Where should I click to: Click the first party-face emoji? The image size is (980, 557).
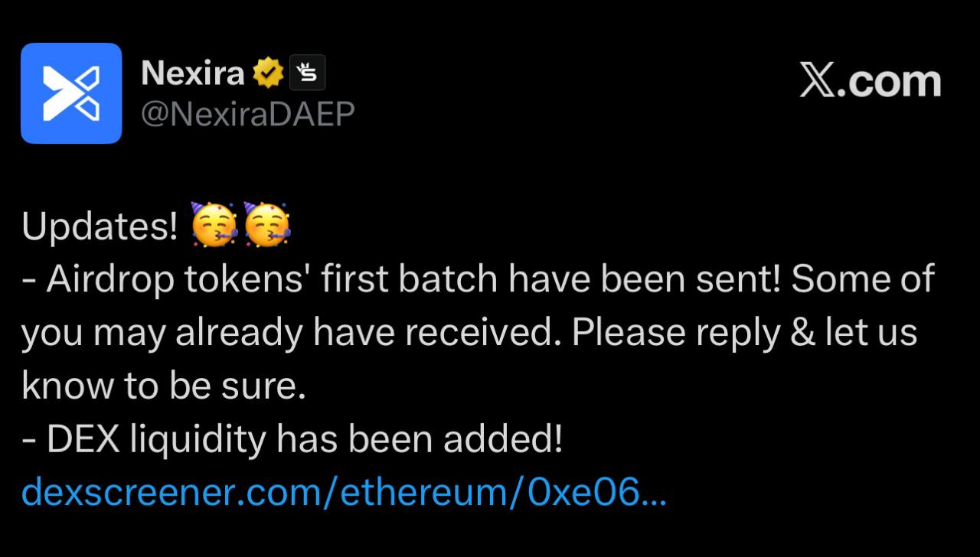[x=214, y=226]
